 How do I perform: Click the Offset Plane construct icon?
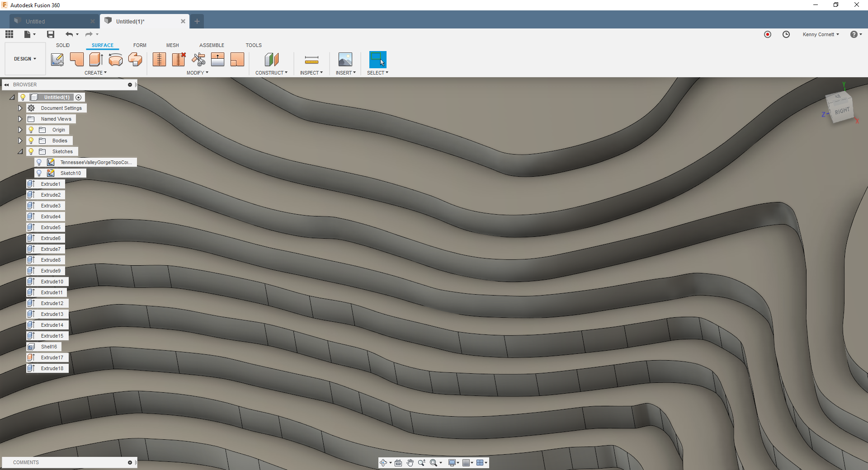click(272, 59)
